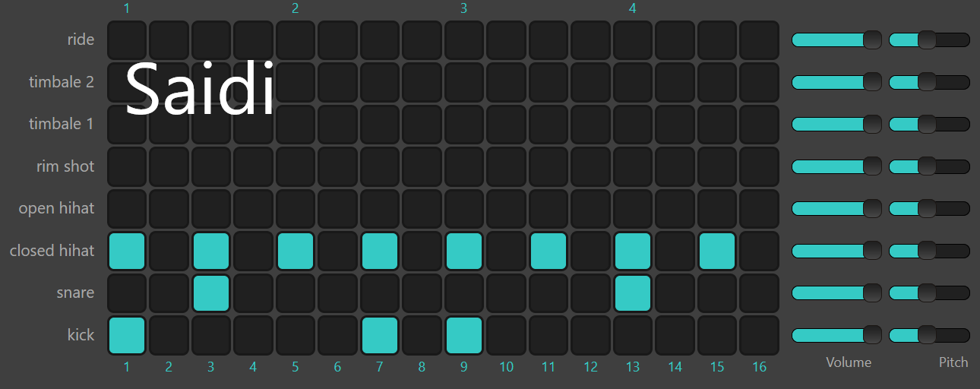Click the snare track label

[x=75, y=293]
